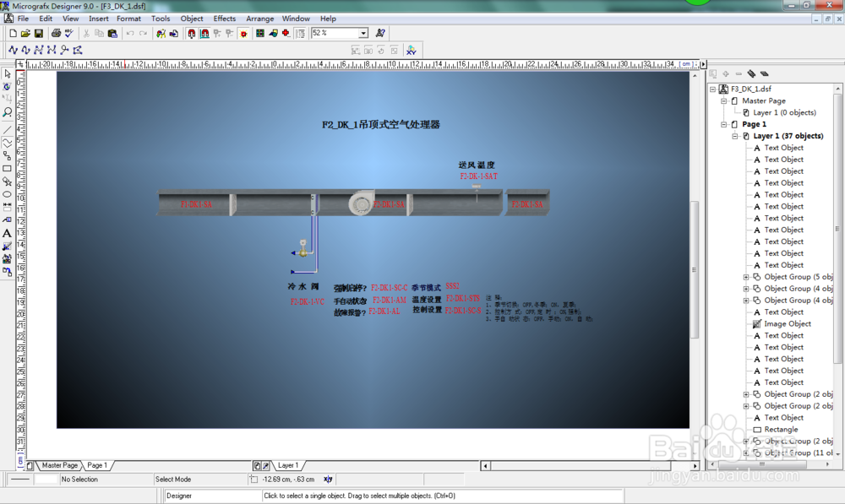The height and width of the screenshot is (504, 845).
Task: Click the Open file folder icon
Action: coord(25,34)
